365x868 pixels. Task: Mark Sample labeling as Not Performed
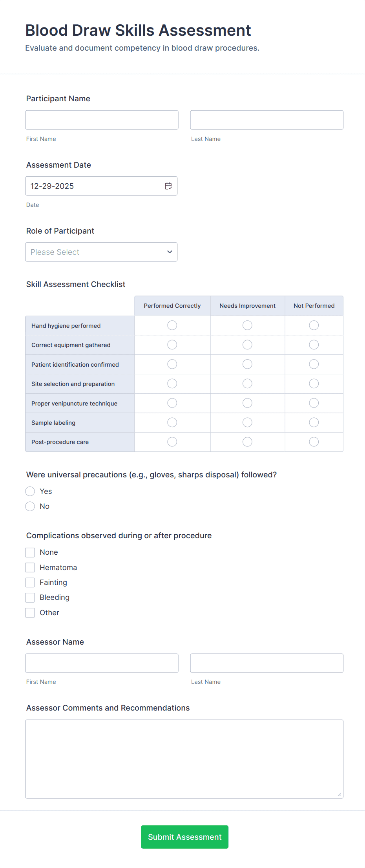(x=314, y=422)
